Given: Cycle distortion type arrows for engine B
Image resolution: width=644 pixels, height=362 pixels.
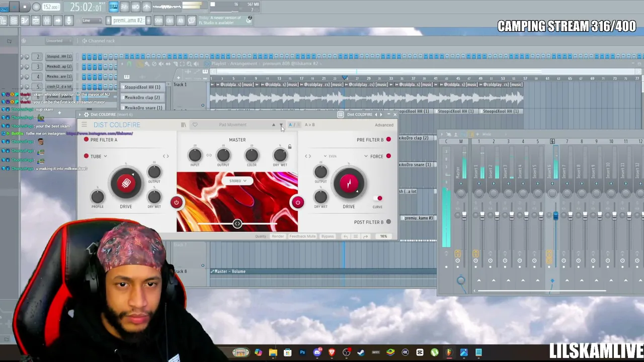Looking at the screenshot, I should pyautogui.click(x=308, y=156).
